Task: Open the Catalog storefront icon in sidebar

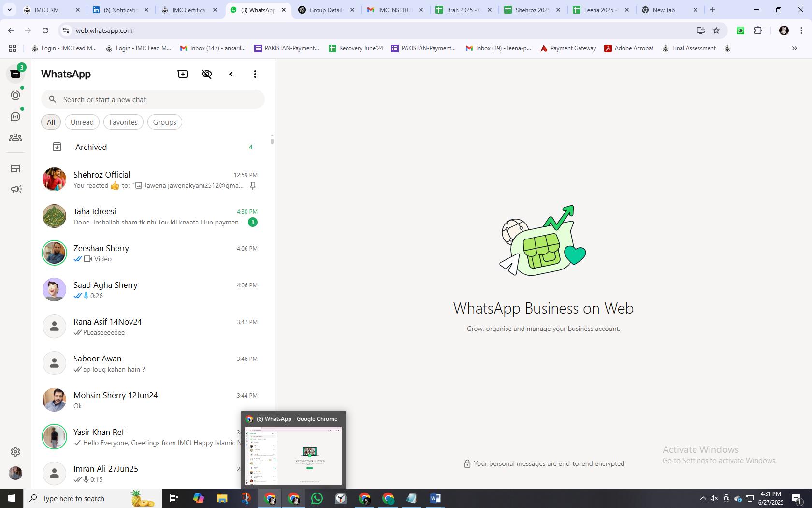Action: point(15,168)
